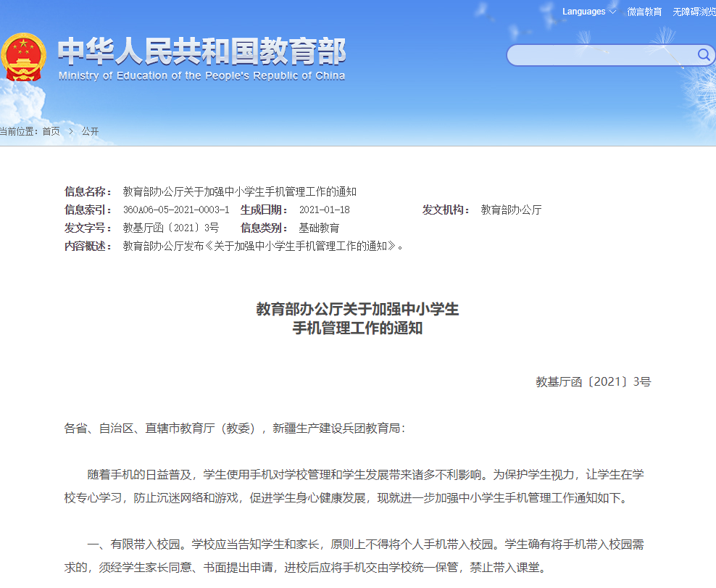
Task: Click the 中华人民共和国教育部 site title
Action: (x=201, y=51)
